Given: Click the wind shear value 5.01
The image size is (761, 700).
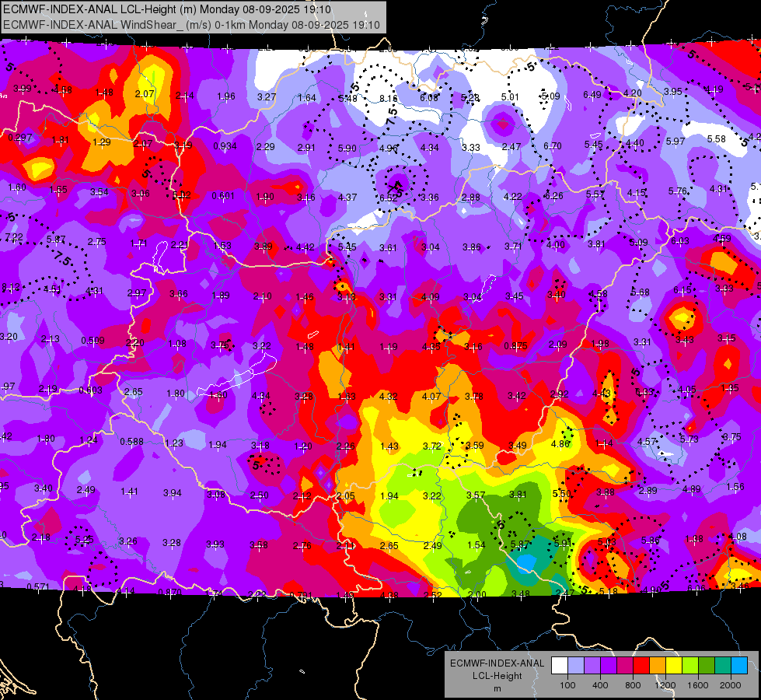Looking at the screenshot, I should [x=510, y=97].
